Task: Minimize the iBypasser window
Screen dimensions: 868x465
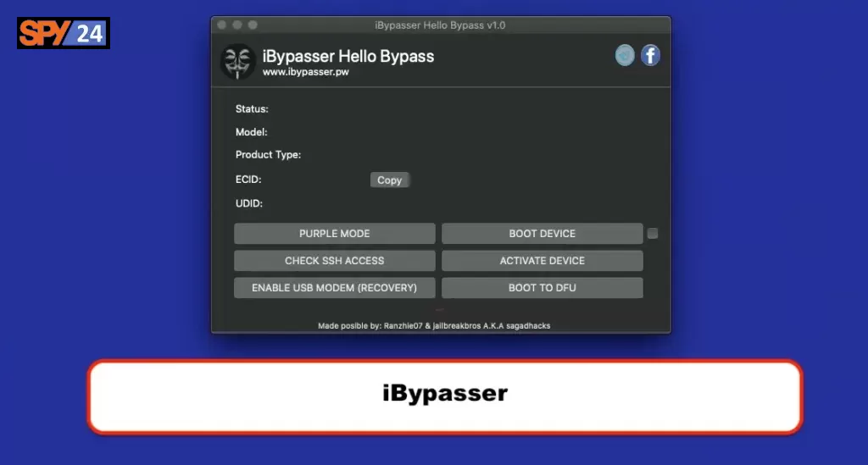Action: pyautogui.click(x=237, y=25)
